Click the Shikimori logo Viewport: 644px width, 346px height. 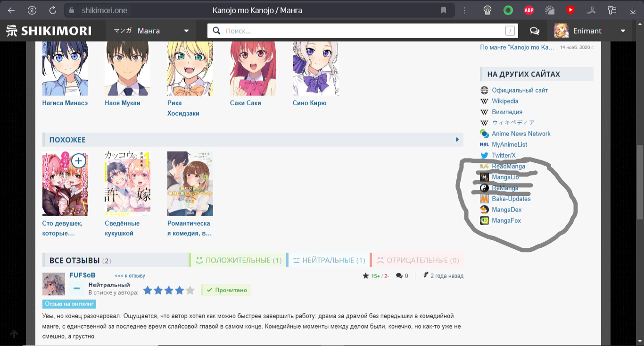click(49, 31)
